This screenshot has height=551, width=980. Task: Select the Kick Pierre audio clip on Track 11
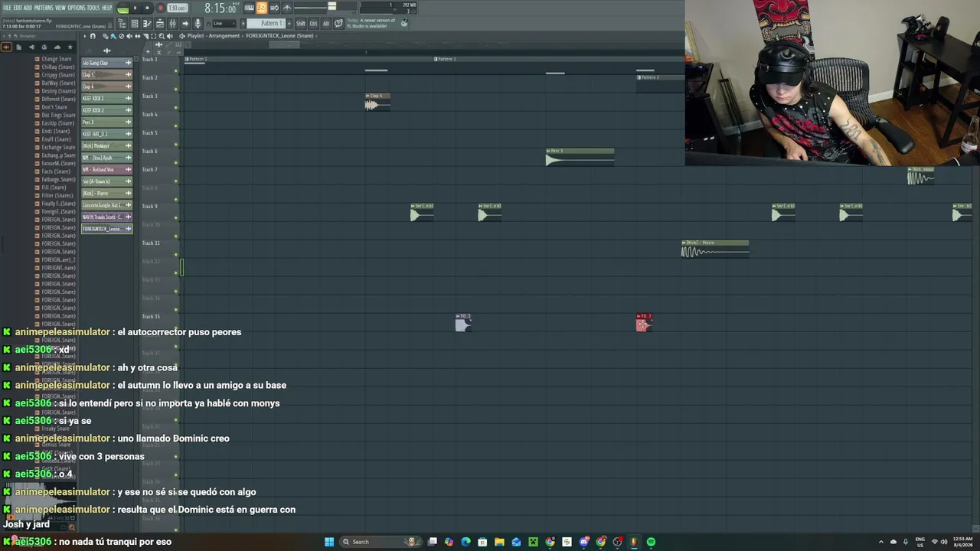click(x=715, y=249)
